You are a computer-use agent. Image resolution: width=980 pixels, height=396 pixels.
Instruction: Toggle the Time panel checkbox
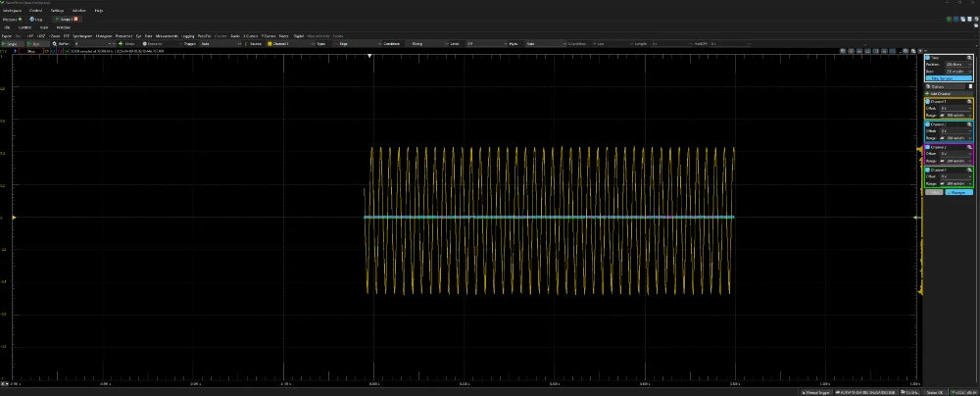pyautogui.click(x=929, y=59)
